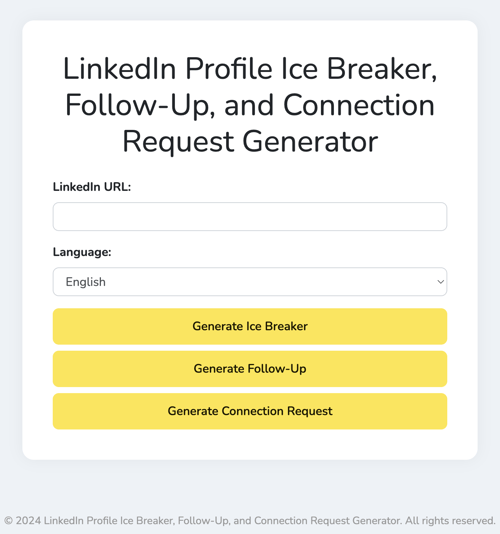Click the "LinkedIn URL:" label
Screen dimensions: 500x534
92,187
